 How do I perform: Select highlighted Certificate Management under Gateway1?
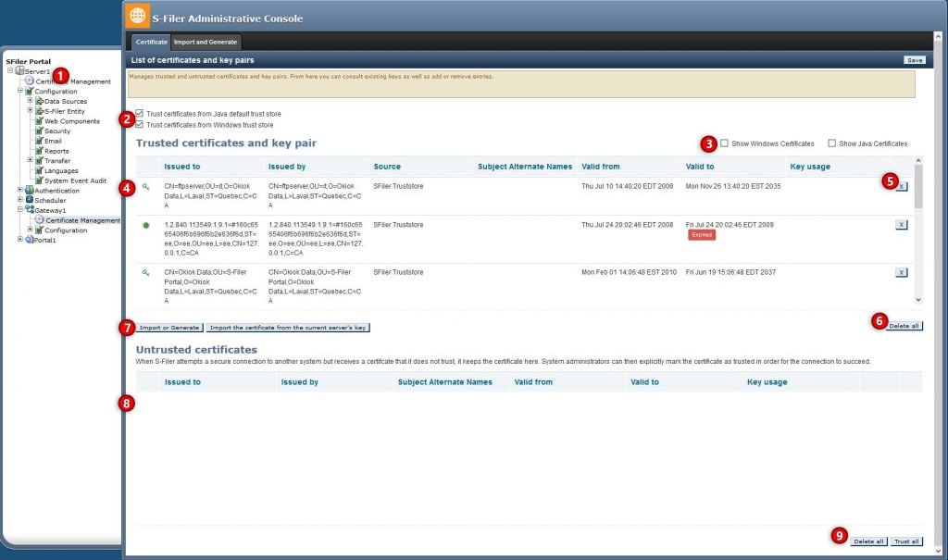82,220
